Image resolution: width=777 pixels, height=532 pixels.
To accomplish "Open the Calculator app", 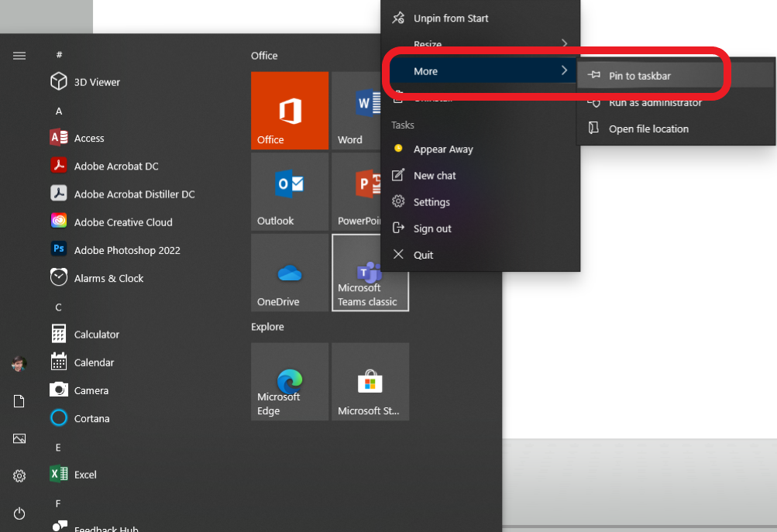I will [x=91, y=334].
